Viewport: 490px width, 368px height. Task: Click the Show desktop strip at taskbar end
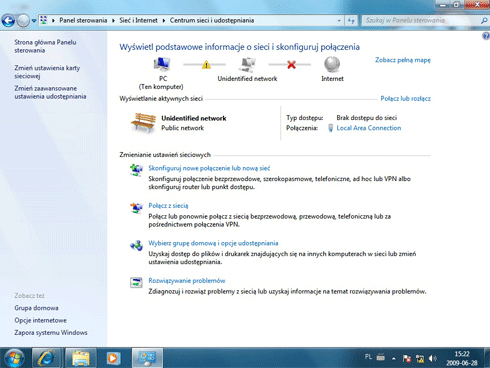pos(487,358)
